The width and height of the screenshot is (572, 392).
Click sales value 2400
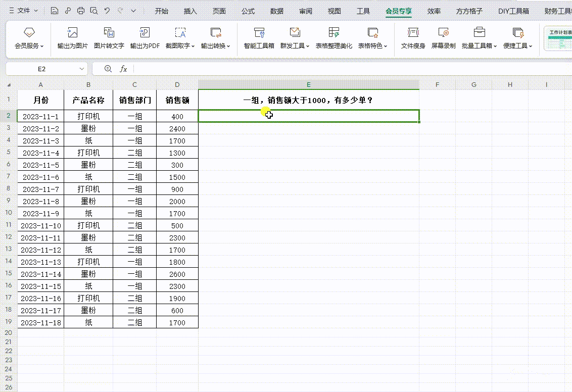click(x=177, y=128)
